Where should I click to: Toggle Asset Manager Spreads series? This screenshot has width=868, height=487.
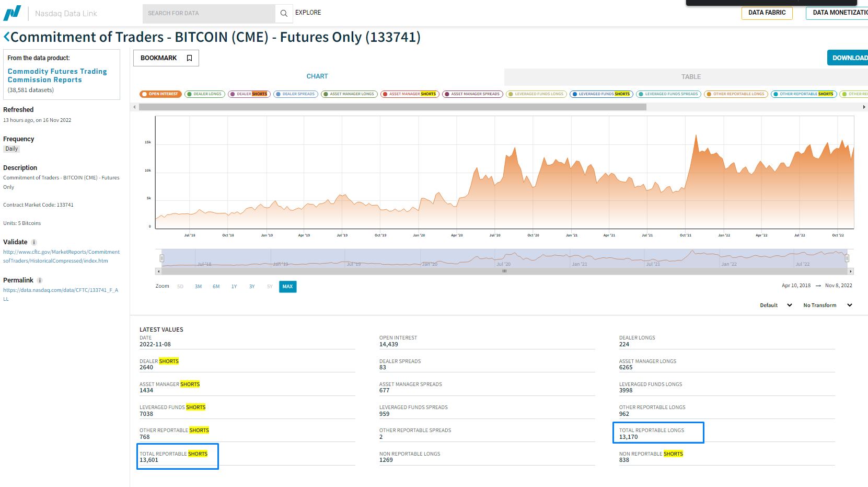[x=472, y=94]
